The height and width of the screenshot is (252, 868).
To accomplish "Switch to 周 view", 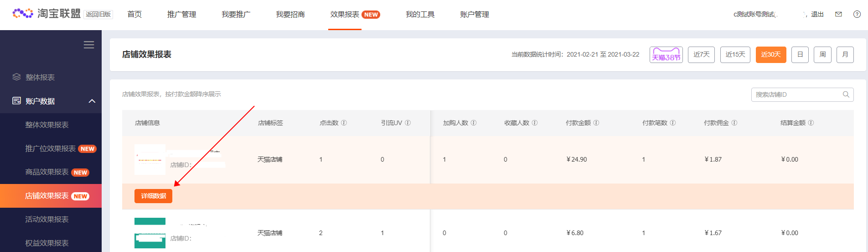I will click(822, 55).
